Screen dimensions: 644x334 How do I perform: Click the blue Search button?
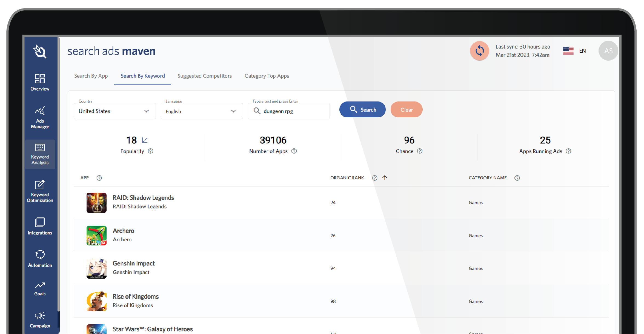pyautogui.click(x=362, y=110)
